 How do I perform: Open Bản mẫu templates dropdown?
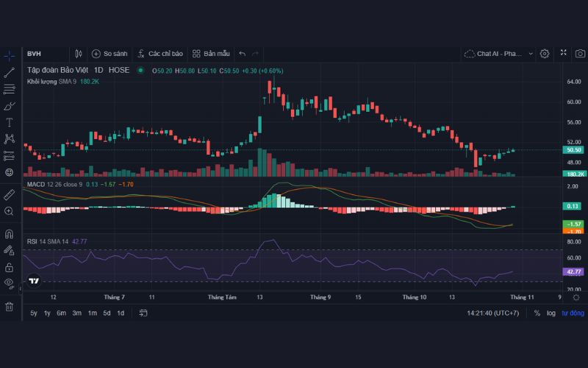(x=211, y=54)
